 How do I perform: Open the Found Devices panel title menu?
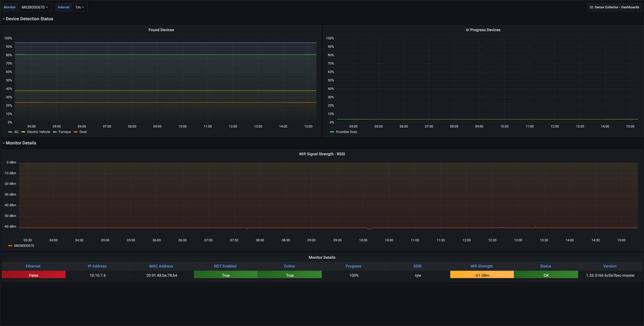pyautogui.click(x=161, y=30)
